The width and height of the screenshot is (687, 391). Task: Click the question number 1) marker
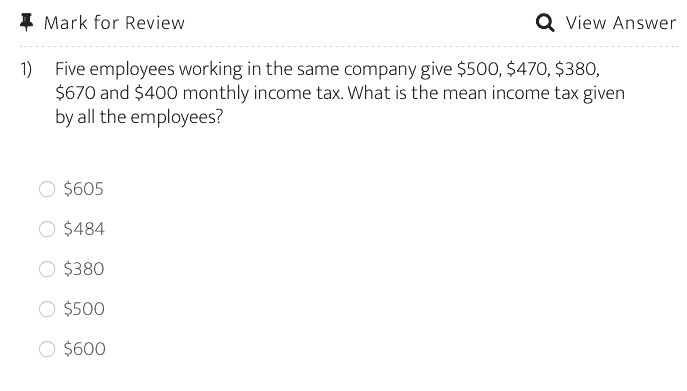(26, 69)
